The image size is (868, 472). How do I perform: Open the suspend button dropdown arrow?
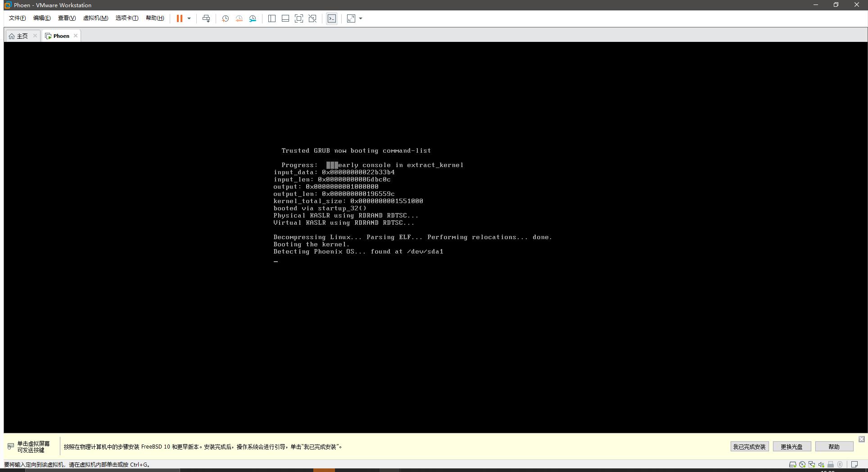tap(189, 18)
